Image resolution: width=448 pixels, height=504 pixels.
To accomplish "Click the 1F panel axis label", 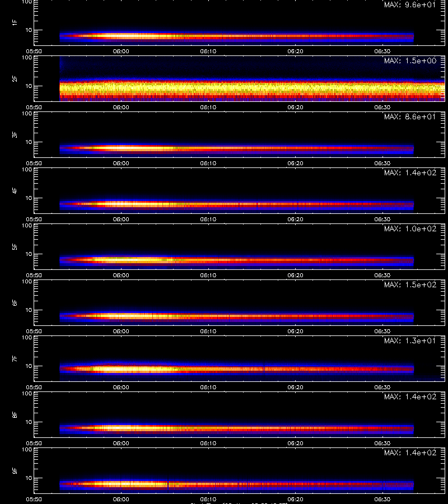I will [15, 22].
